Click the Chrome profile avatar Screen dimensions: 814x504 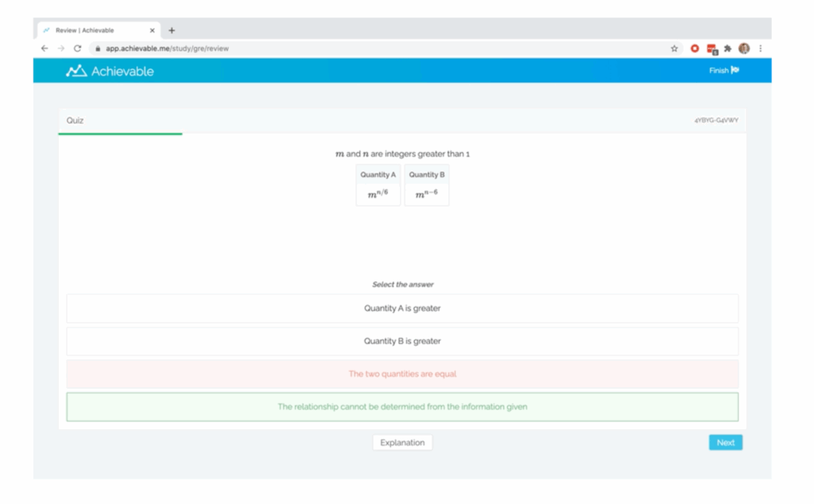pyautogui.click(x=743, y=48)
